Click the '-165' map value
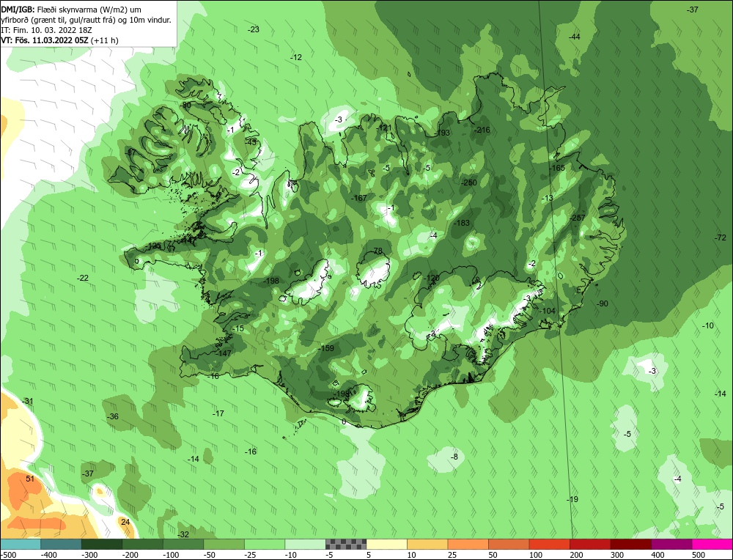This screenshot has width=733, height=560. (557, 168)
